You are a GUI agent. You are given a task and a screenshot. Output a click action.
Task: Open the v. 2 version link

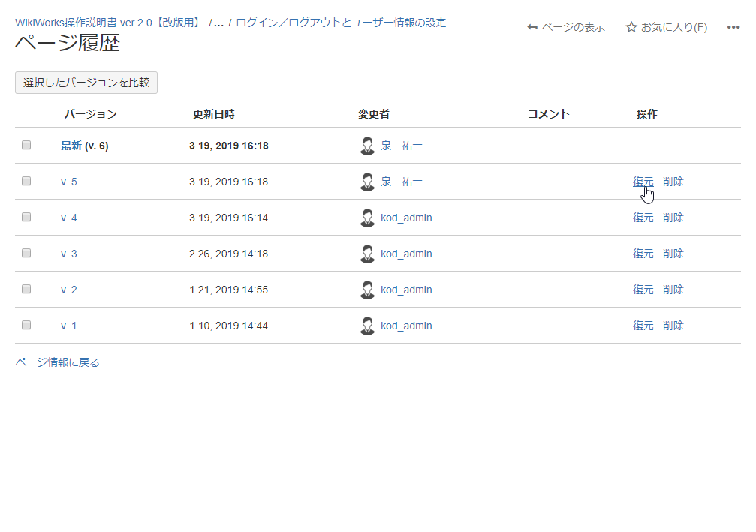pos(68,290)
